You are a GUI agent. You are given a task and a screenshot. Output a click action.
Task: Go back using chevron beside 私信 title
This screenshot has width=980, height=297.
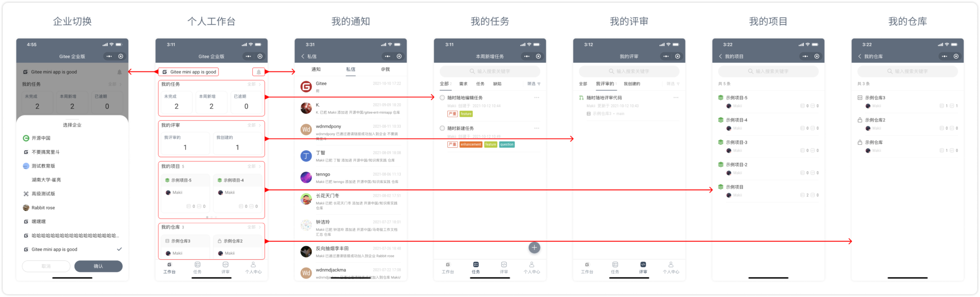pos(303,56)
